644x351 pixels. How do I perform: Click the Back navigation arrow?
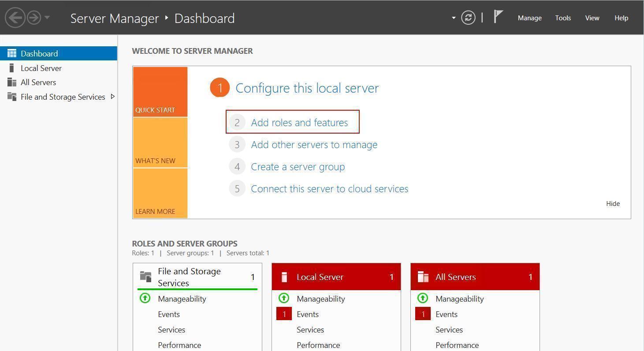click(15, 18)
